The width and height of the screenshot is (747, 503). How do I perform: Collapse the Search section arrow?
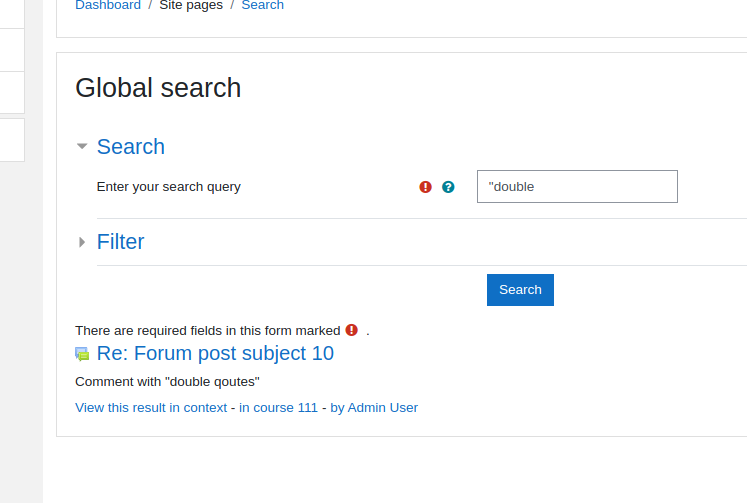coord(82,146)
